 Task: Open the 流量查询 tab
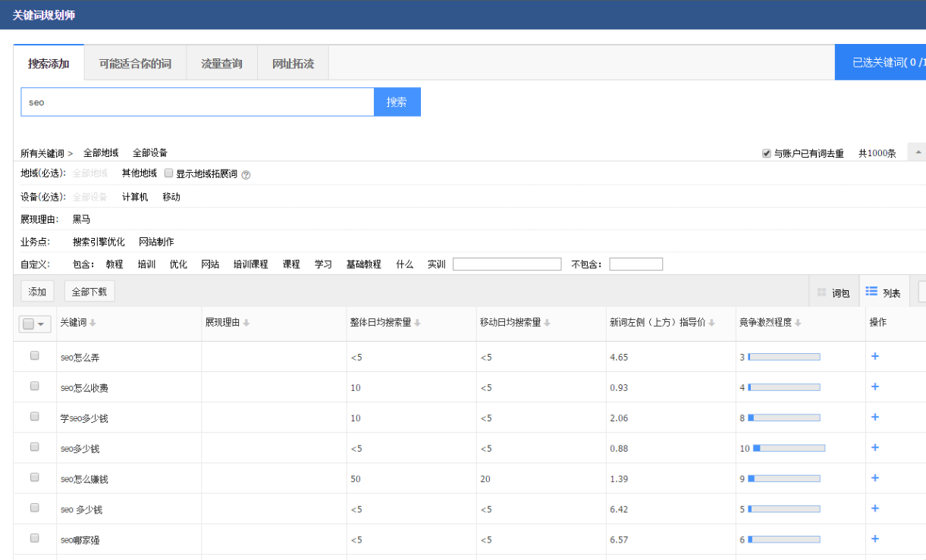click(221, 64)
